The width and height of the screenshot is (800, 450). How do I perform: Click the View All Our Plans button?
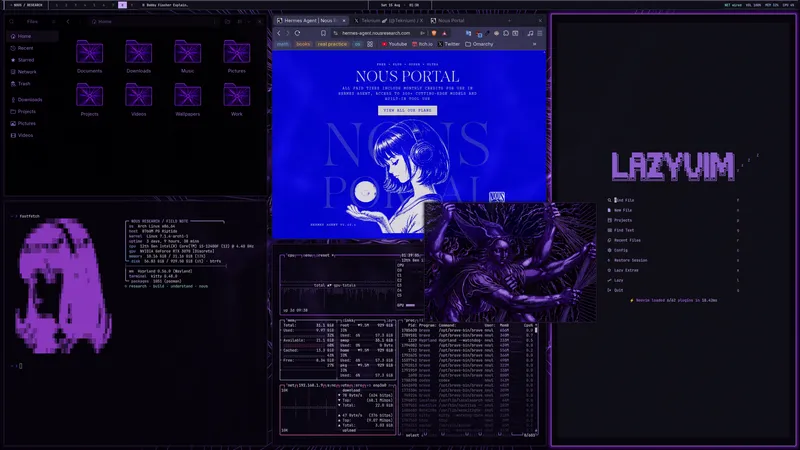(407, 110)
